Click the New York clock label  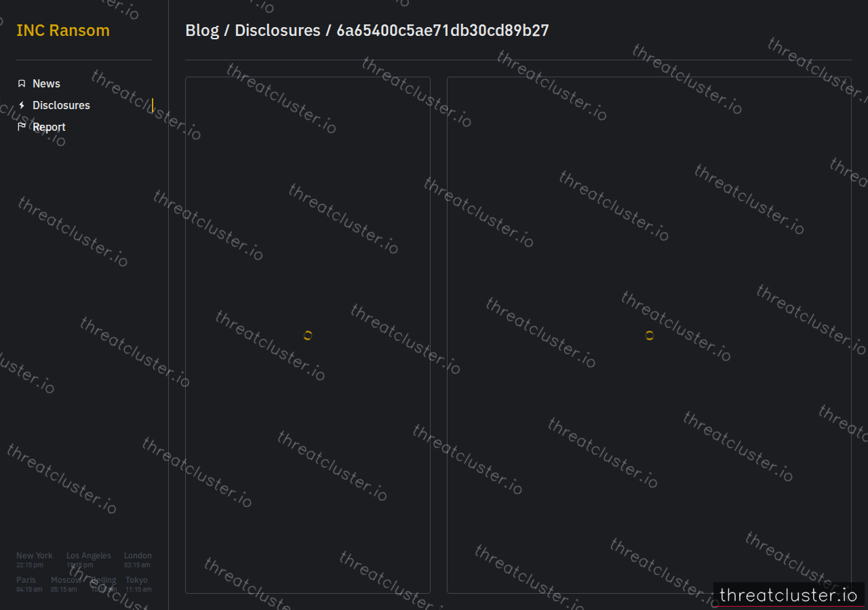click(x=35, y=556)
